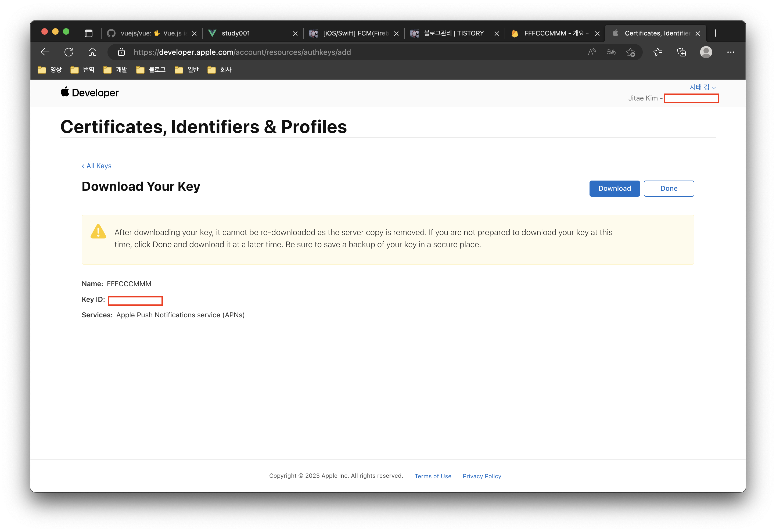Image resolution: width=776 pixels, height=532 pixels.
Task: Open the 개발 bookmarks folder
Action: tap(115, 70)
